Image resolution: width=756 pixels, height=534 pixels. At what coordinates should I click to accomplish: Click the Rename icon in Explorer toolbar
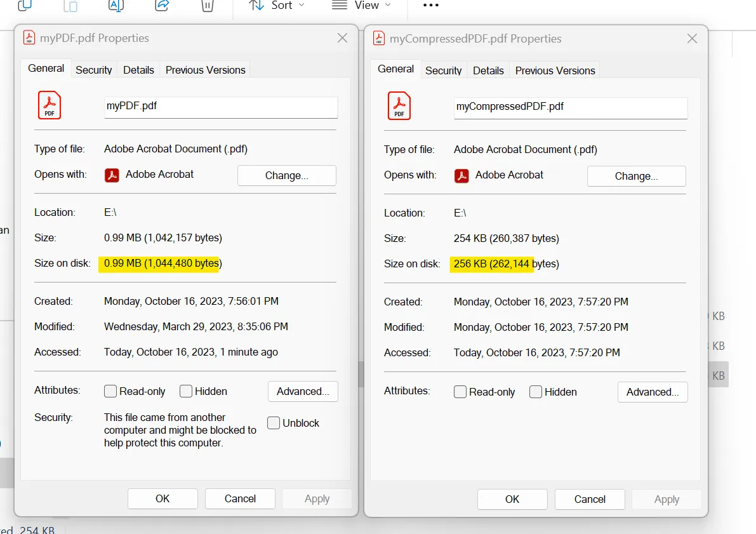point(116,5)
